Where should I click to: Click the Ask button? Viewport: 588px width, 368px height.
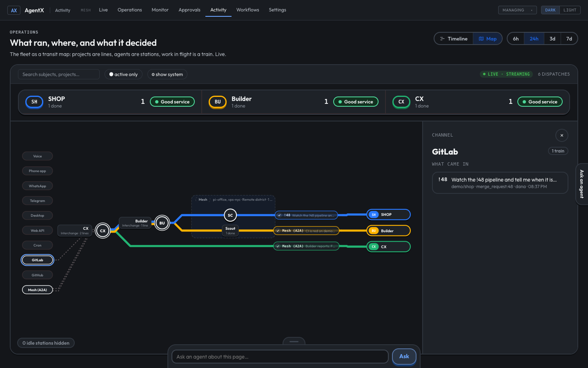click(x=404, y=357)
